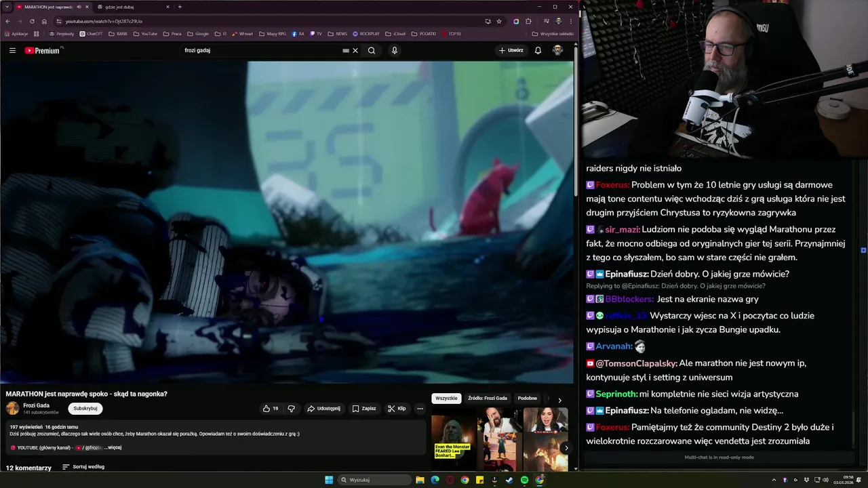
Task: Click the browser address bar URL
Action: [x=104, y=21]
